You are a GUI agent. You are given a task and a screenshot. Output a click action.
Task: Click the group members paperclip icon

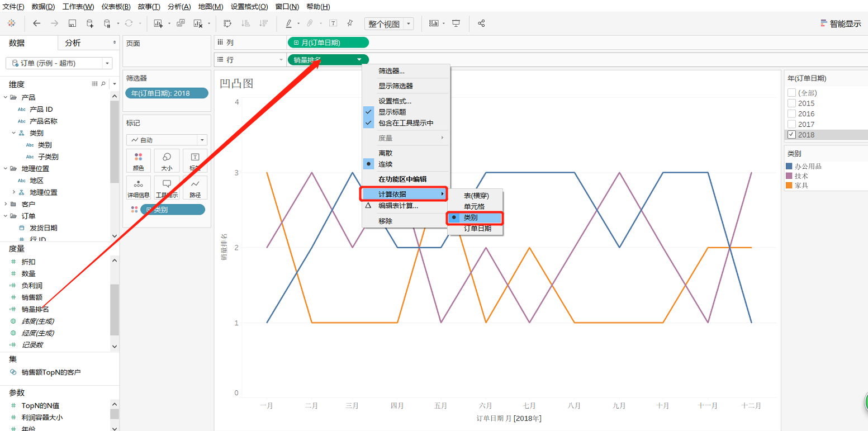click(x=309, y=23)
